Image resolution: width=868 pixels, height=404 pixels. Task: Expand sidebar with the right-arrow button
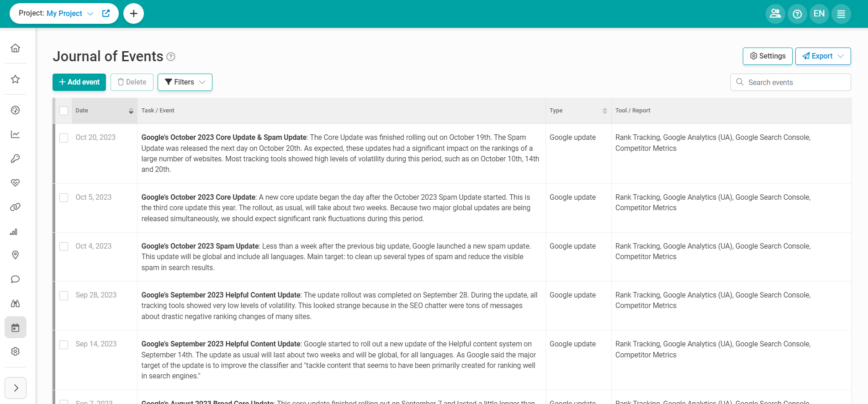click(x=16, y=388)
